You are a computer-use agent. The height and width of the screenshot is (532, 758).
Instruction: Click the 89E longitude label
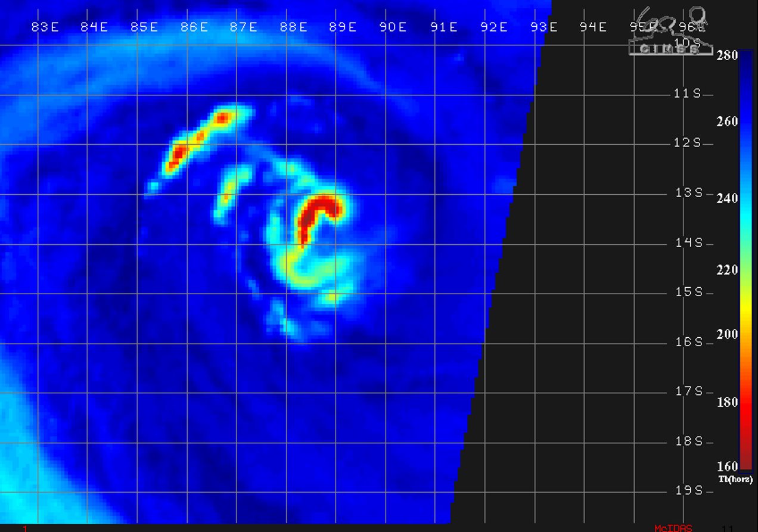coord(343,27)
